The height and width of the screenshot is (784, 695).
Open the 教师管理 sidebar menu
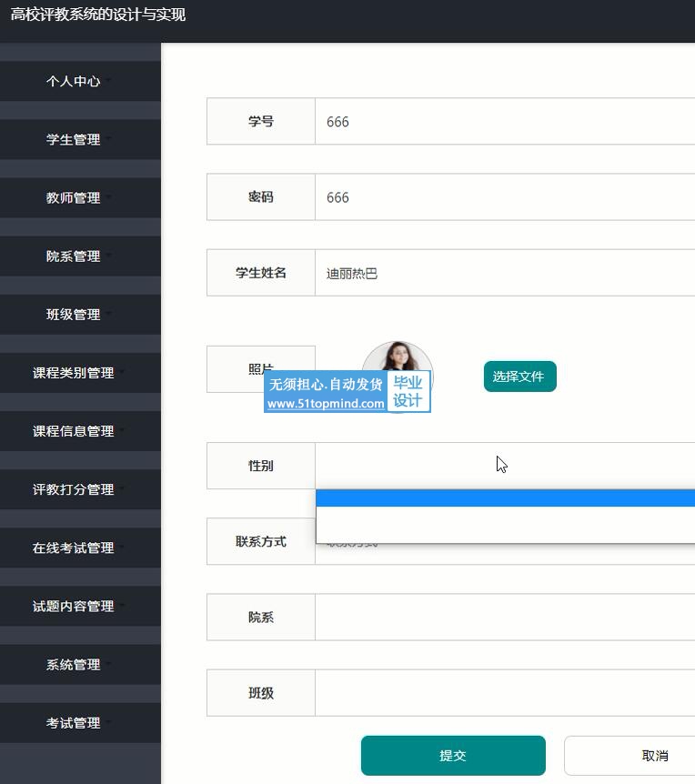pos(80,198)
